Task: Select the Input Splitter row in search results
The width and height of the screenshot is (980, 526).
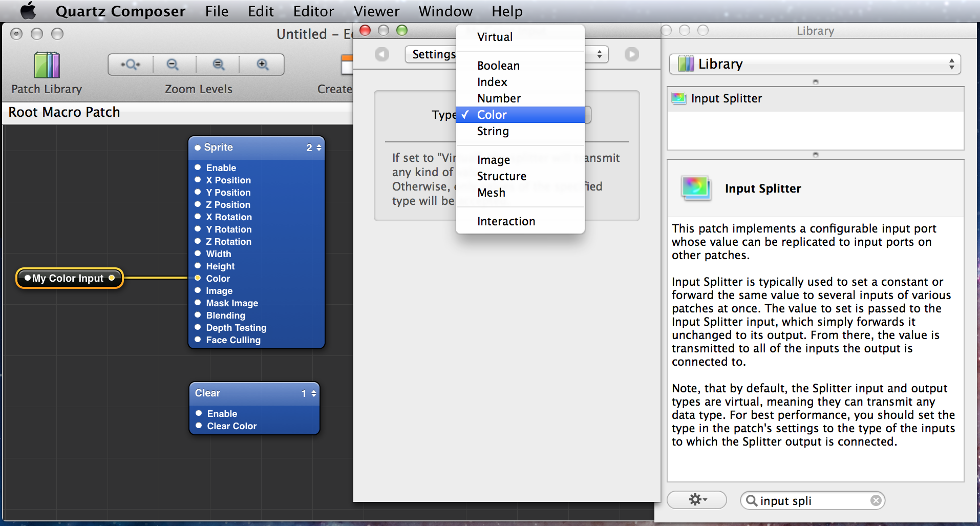Action: pyautogui.click(x=815, y=99)
